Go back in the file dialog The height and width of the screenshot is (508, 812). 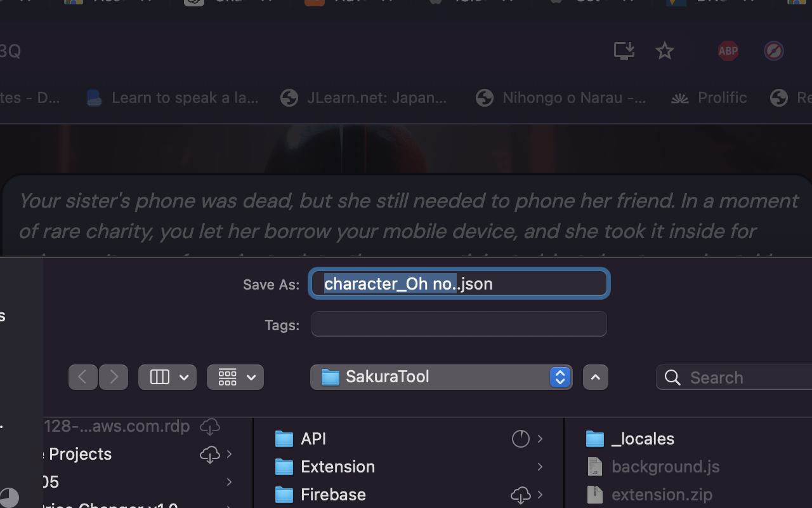tap(83, 377)
